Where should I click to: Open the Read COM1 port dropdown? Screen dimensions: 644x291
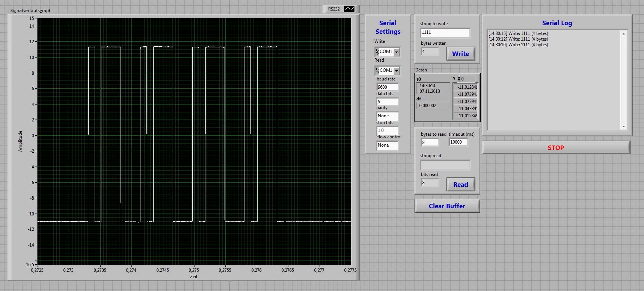397,71
